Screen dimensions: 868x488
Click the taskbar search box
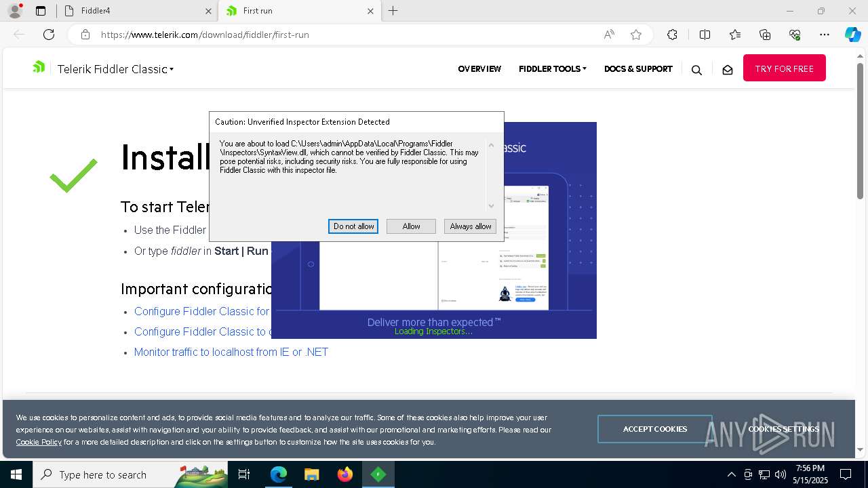click(x=131, y=474)
